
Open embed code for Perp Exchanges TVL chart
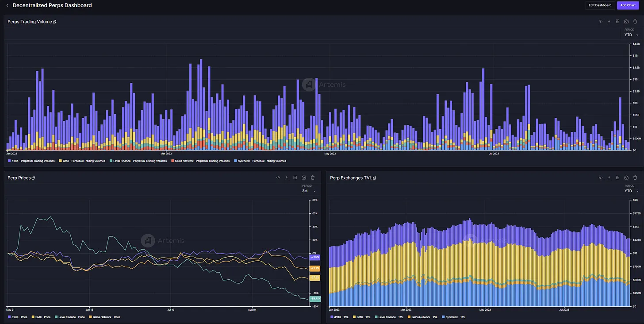pos(600,177)
